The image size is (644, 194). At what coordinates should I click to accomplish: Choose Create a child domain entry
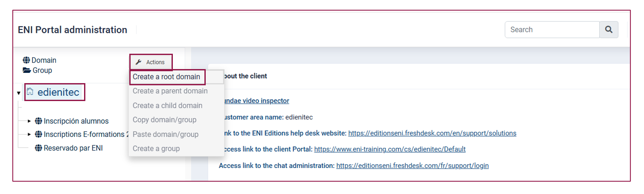(x=168, y=105)
